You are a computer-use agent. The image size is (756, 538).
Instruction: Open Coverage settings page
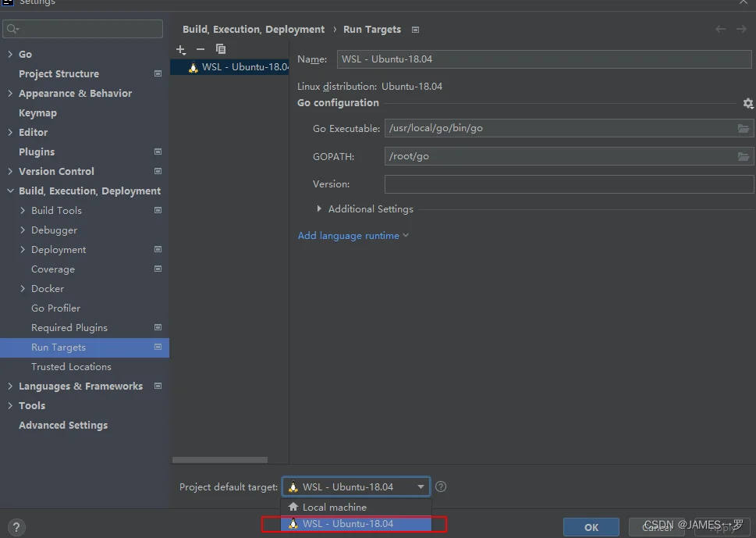[53, 269]
